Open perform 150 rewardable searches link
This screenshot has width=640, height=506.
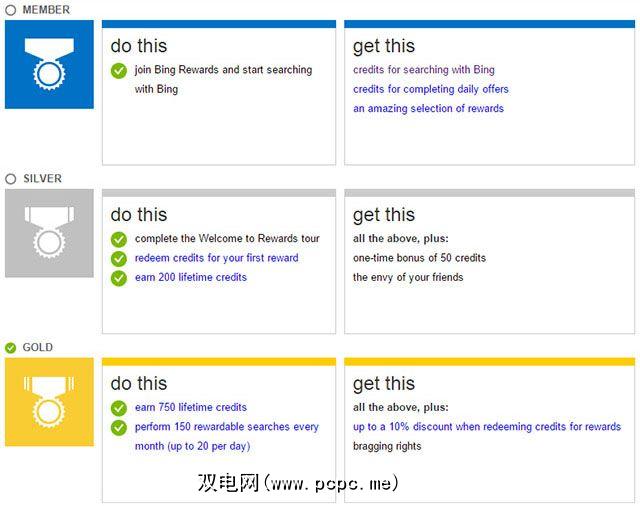click(x=227, y=436)
